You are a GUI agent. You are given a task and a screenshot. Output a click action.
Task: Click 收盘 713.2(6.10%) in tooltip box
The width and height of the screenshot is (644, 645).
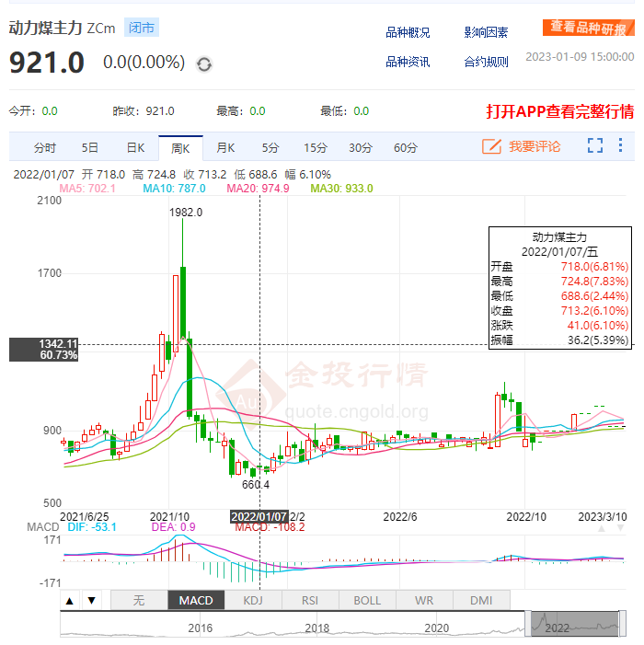559,311
